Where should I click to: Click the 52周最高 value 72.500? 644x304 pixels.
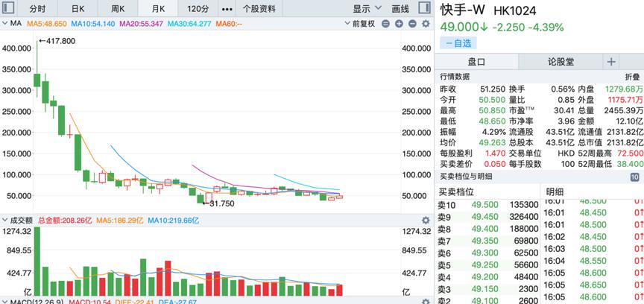631,153
